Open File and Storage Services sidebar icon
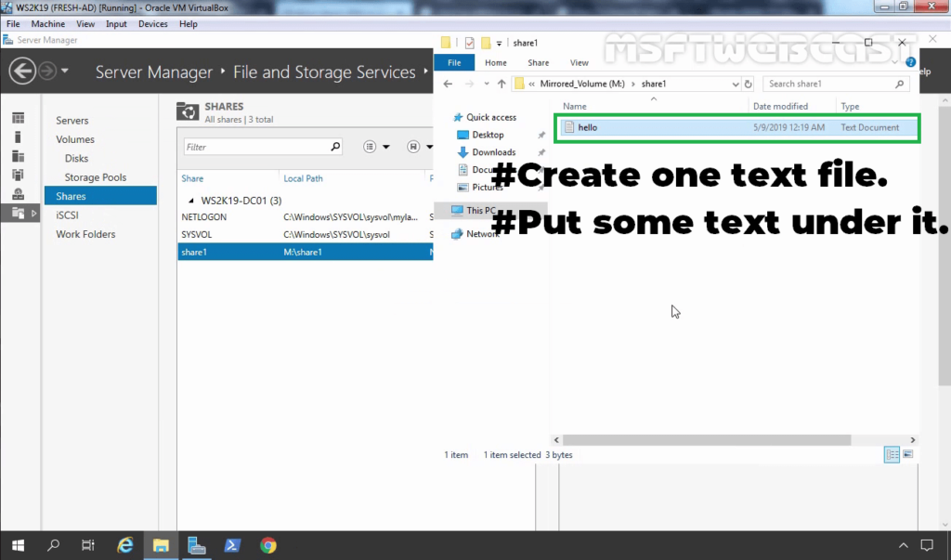The height and width of the screenshot is (560, 951). 19,213
